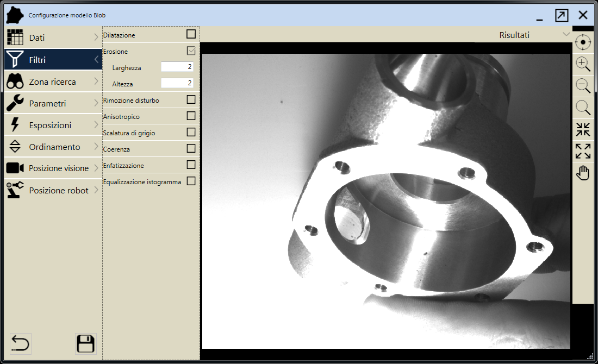Click the Blob application logo icon
Screen dimensions: 598x364
coord(15,15)
